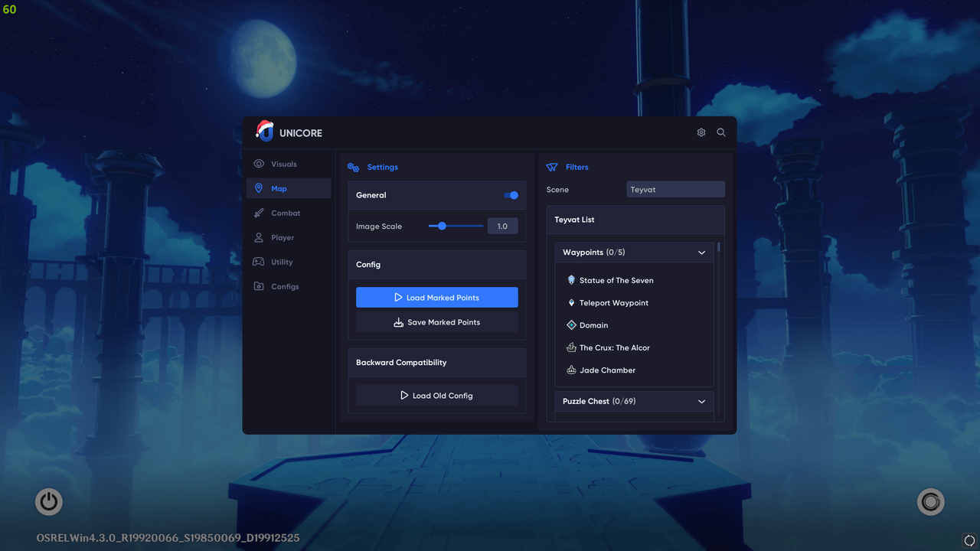Toggle the Jade Chamber filter entry
980x551 pixels.
[571, 370]
